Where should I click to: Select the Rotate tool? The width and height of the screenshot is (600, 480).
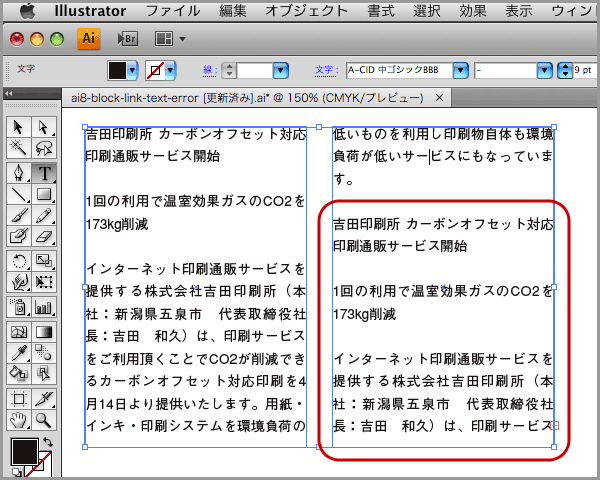pyautogui.click(x=18, y=261)
